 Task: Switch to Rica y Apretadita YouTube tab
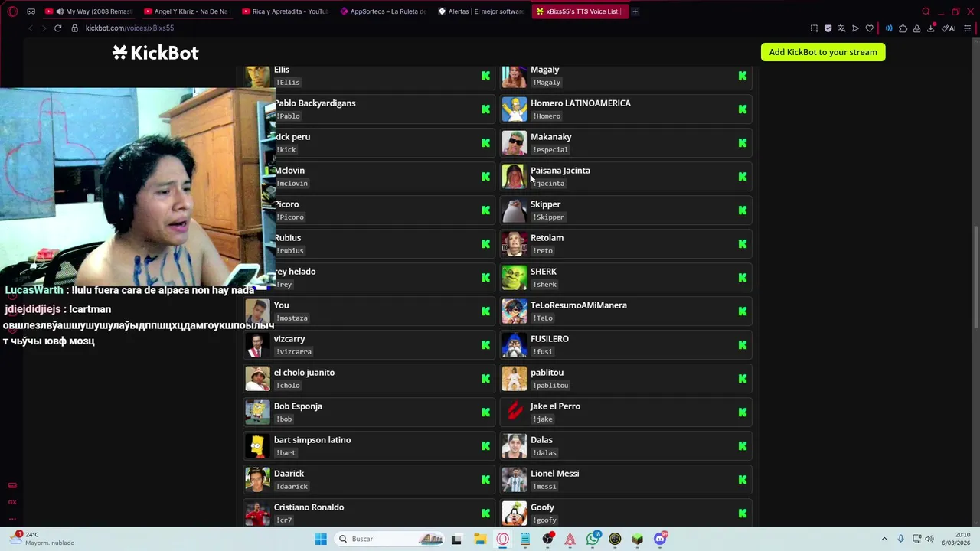(285, 11)
